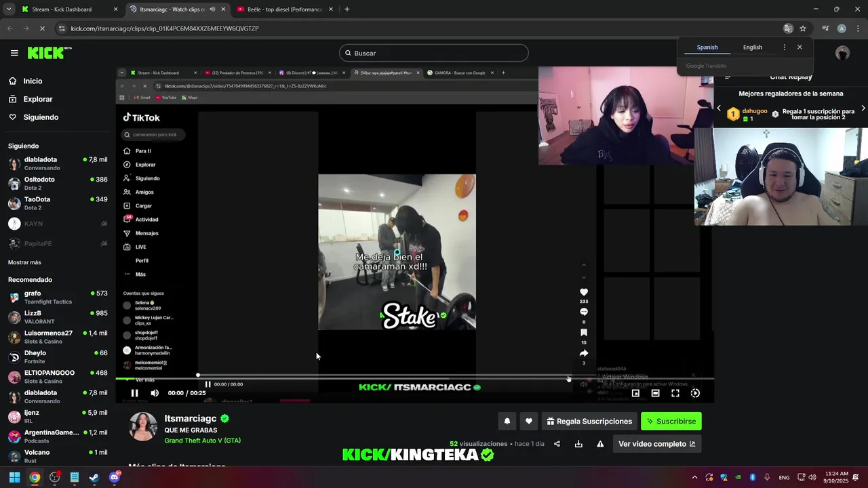The image size is (868, 488).
Task: Select Spanish in Google Translate popup
Action: click(x=707, y=47)
